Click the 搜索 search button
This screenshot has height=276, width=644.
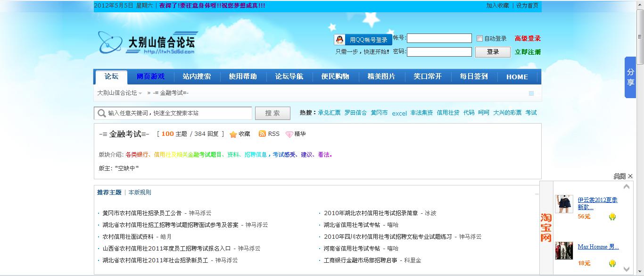(x=272, y=113)
